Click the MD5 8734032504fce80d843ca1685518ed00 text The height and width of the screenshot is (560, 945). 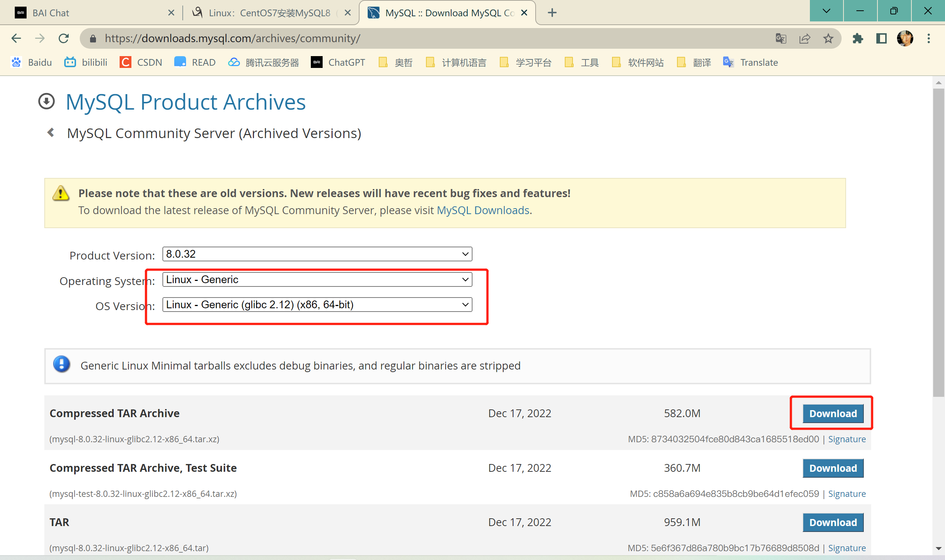(724, 439)
